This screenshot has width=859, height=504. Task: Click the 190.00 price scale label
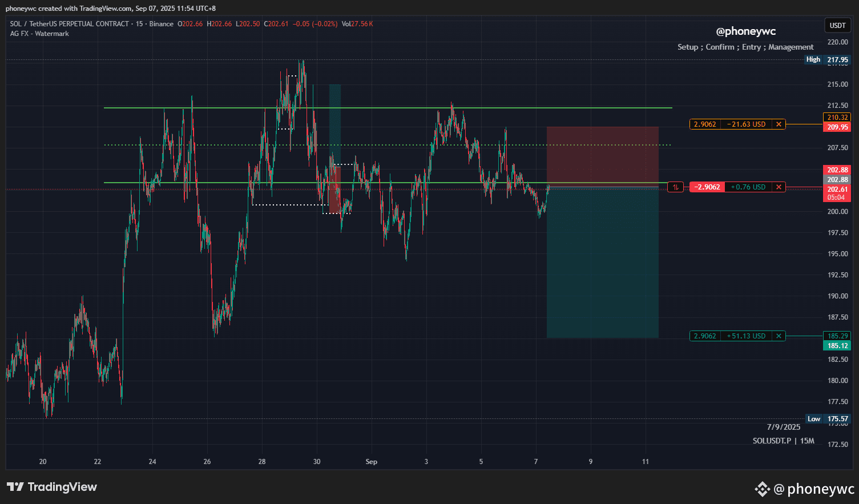[837, 296]
